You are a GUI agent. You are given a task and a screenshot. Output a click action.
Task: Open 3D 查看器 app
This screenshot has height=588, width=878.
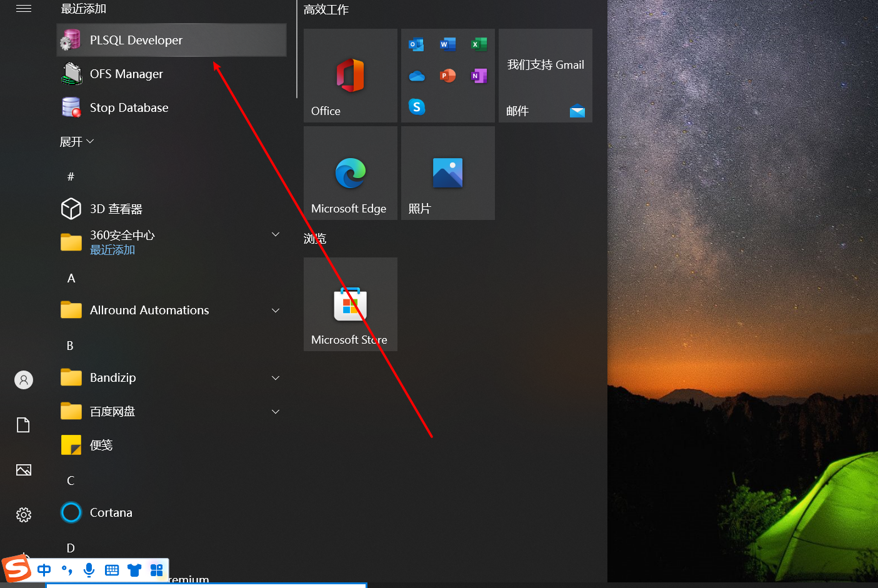171,209
